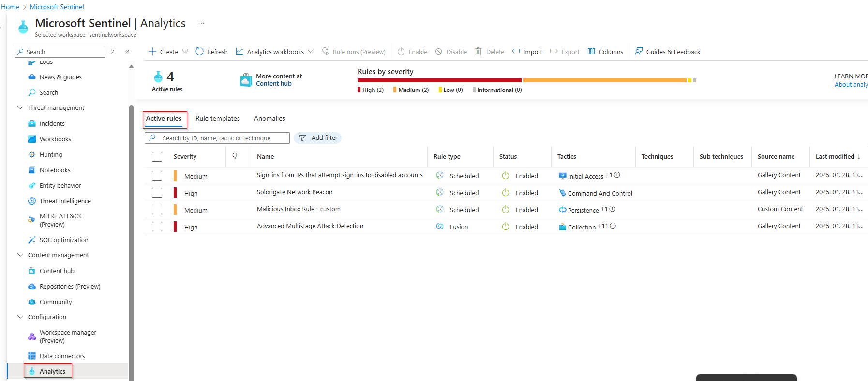Click the red High severity bar
The height and width of the screenshot is (381, 868).
tap(439, 80)
